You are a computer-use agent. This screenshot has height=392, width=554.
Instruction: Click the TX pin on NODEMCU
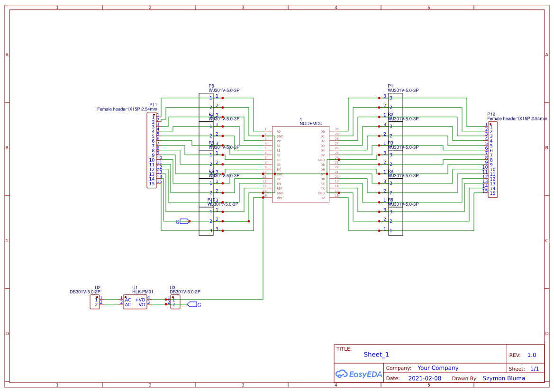(323, 189)
